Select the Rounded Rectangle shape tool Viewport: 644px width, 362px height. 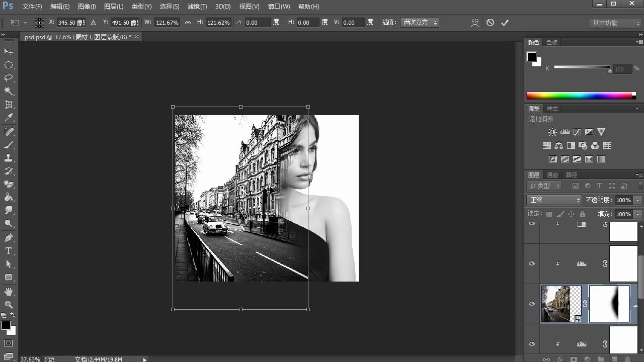coord(9,277)
